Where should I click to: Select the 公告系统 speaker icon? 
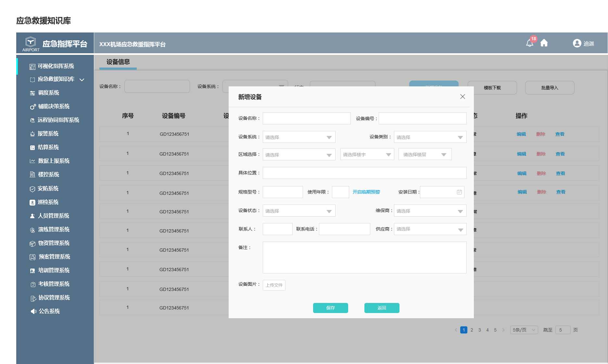pyautogui.click(x=33, y=311)
